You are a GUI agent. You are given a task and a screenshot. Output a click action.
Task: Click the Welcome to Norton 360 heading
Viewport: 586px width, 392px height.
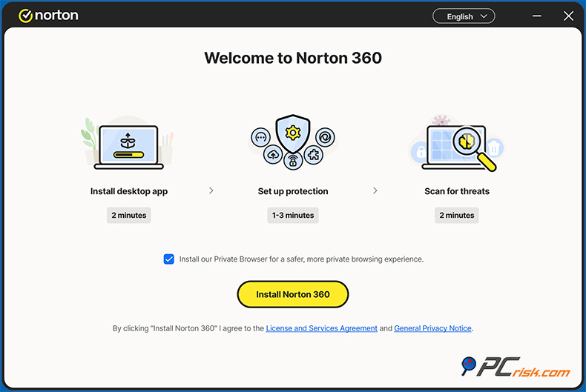(293, 58)
